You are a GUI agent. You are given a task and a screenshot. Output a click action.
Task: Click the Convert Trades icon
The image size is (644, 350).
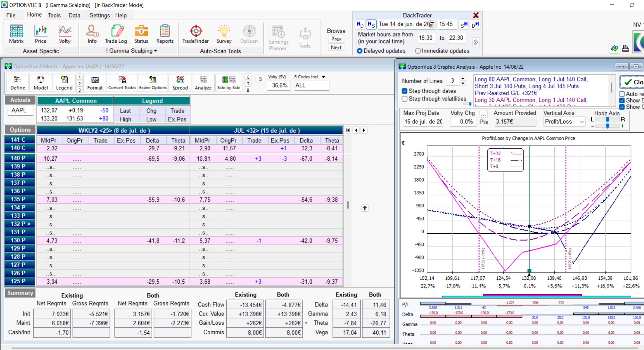pyautogui.click(x=122, y=83)
